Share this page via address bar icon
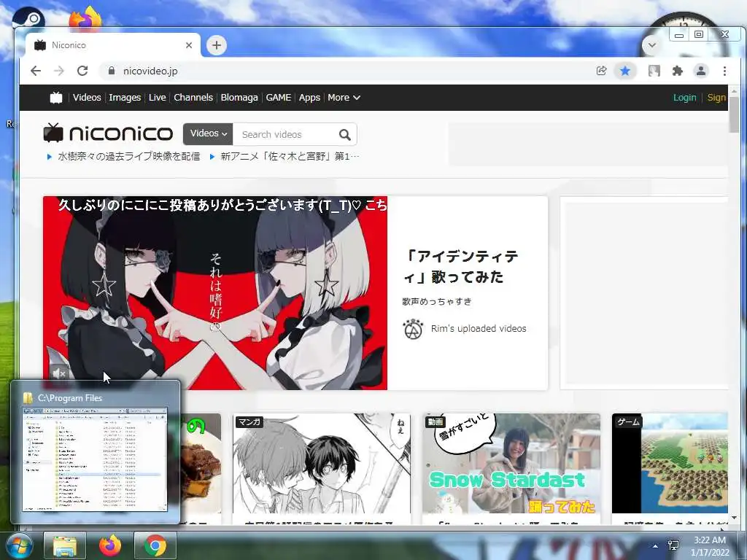The height and width of the screenshot is (560, 747). click(601, 71)
